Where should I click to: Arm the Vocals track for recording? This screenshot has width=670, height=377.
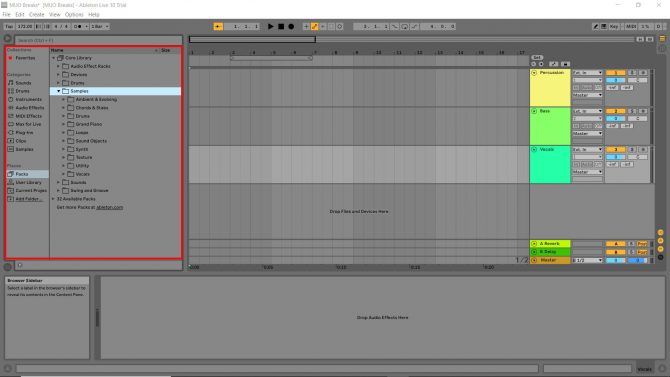pyautogui.click(x=643, y=150)
